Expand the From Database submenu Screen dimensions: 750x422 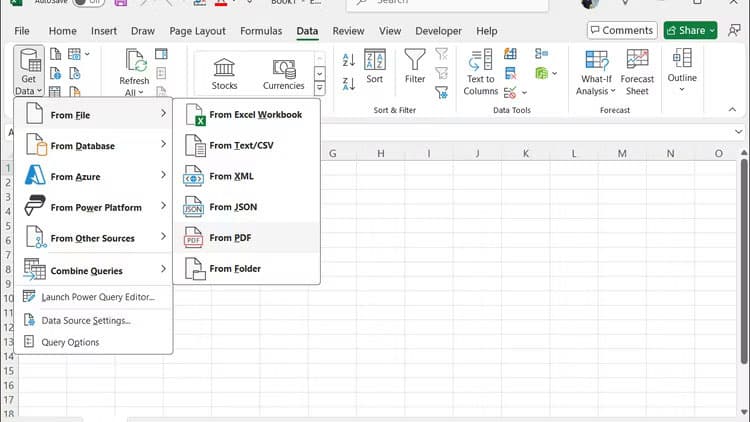[x=93, y=146]
